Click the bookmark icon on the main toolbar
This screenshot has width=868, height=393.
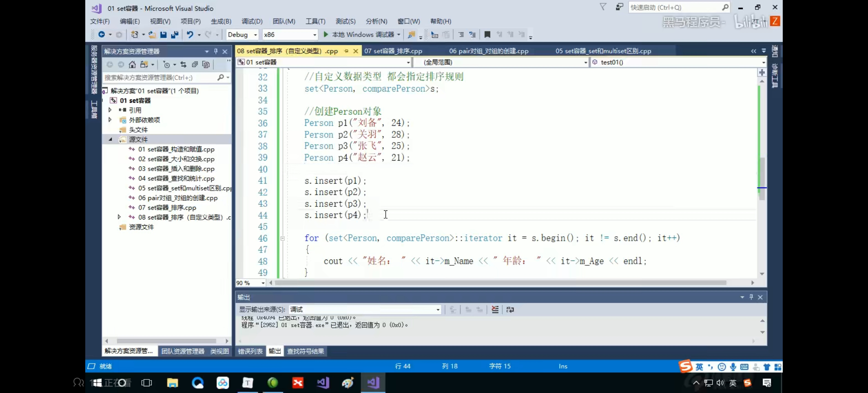pyautogui.click(x=487, y=34)
